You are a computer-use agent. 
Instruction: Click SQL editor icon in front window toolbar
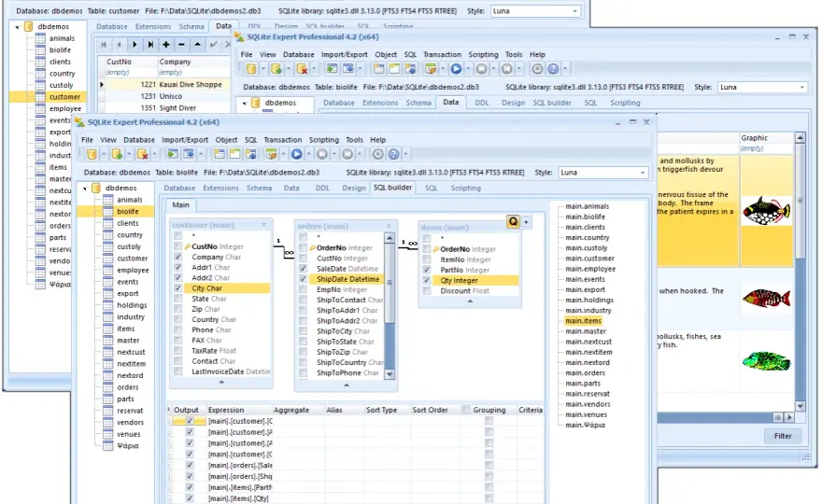(x=271, y=154)
